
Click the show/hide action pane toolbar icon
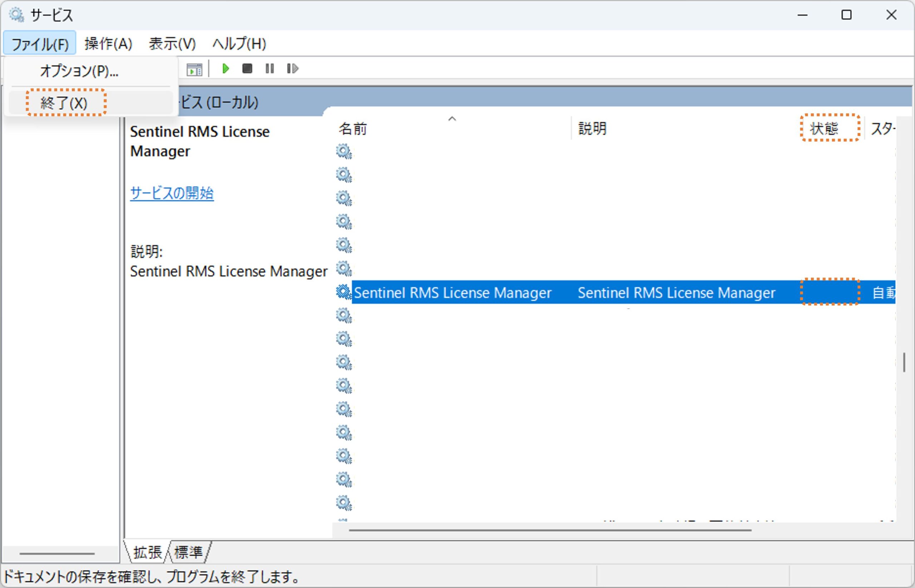tap(194, 70)
